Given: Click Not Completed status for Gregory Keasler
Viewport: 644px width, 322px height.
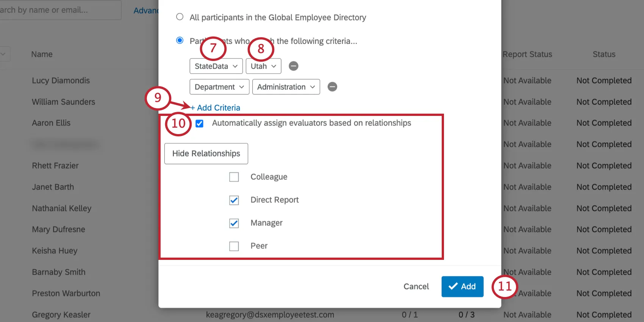Looking at the screenshot, I should [x=604, y=315].
